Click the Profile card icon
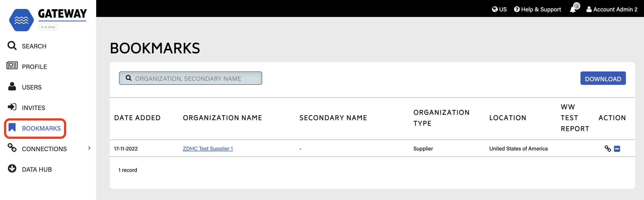 12,66
